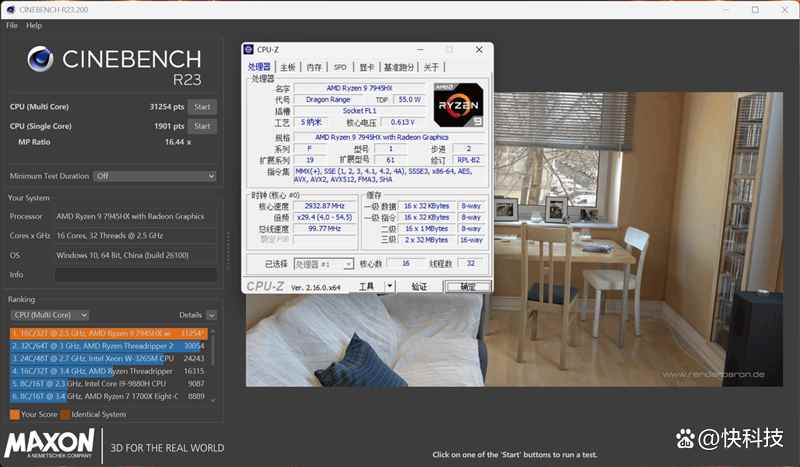Viewport: 800px width, 467px height.
Task: Click the core speed 2932.87 MHz value
Action: (324, 206)
